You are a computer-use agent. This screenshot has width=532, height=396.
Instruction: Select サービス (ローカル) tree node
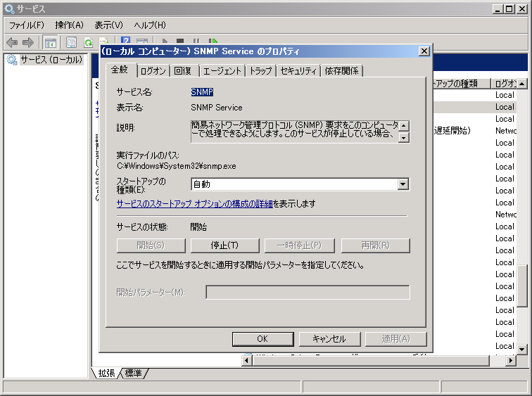[x=51, y=60]
